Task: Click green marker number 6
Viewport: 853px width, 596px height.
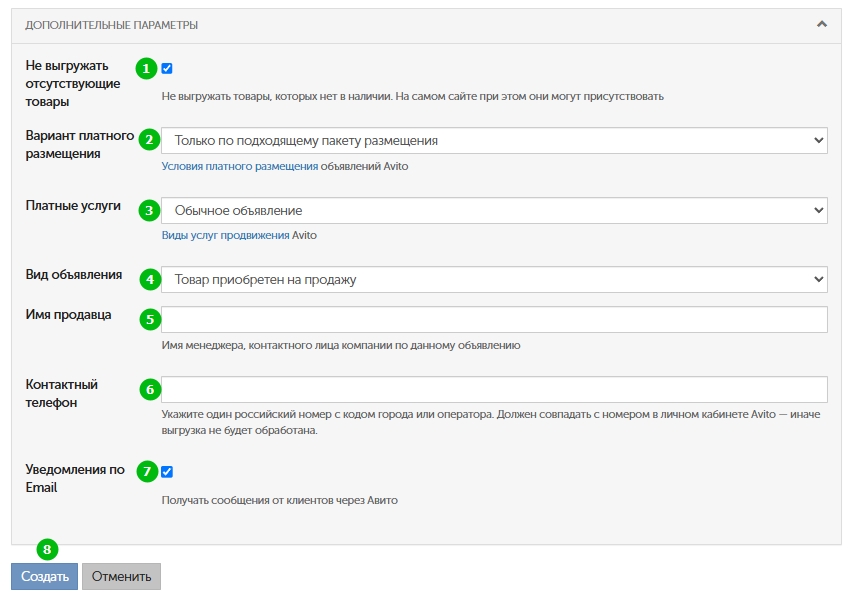Action: [150, 389]
